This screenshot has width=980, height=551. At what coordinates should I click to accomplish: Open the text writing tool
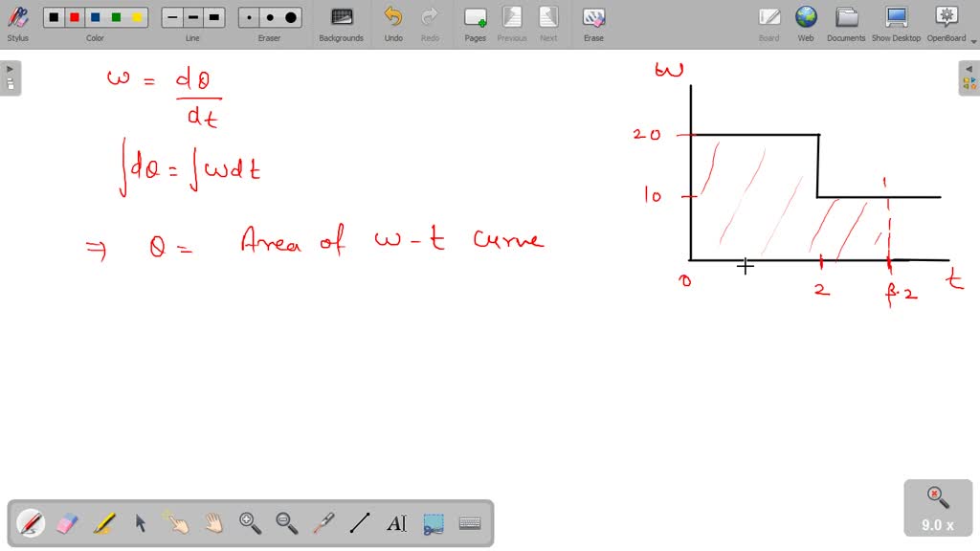(395, 523)
